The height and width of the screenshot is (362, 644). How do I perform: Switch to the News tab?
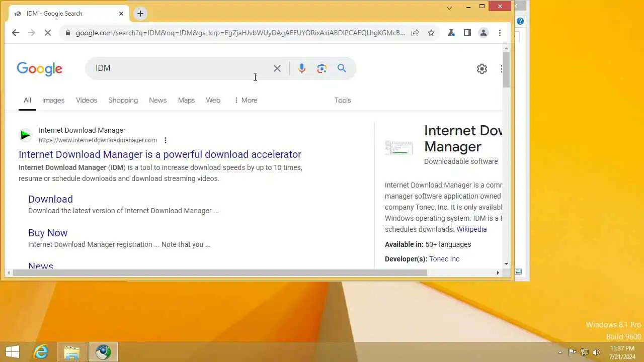[157, 100]
